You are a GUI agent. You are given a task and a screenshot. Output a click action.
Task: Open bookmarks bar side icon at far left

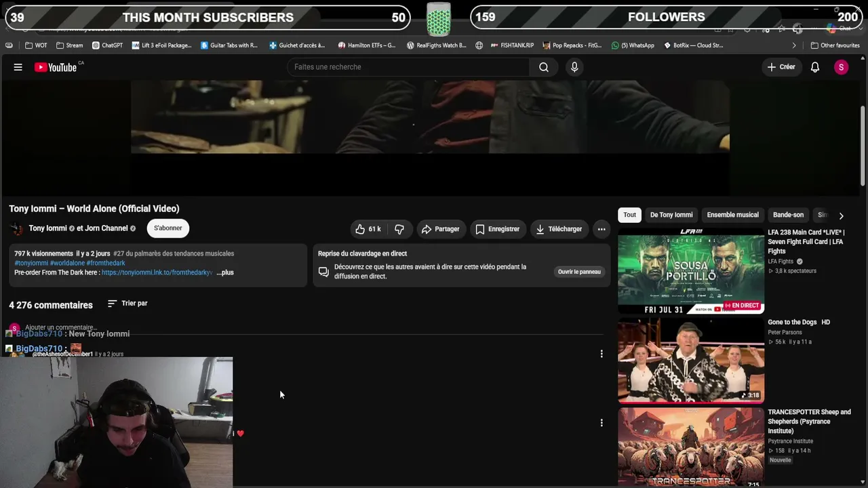(9, 45)
